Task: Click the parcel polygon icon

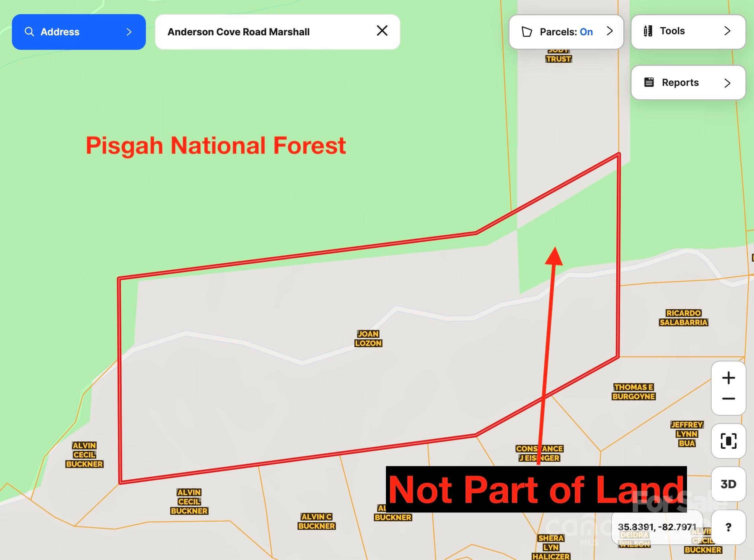Action: click(527, 32)
